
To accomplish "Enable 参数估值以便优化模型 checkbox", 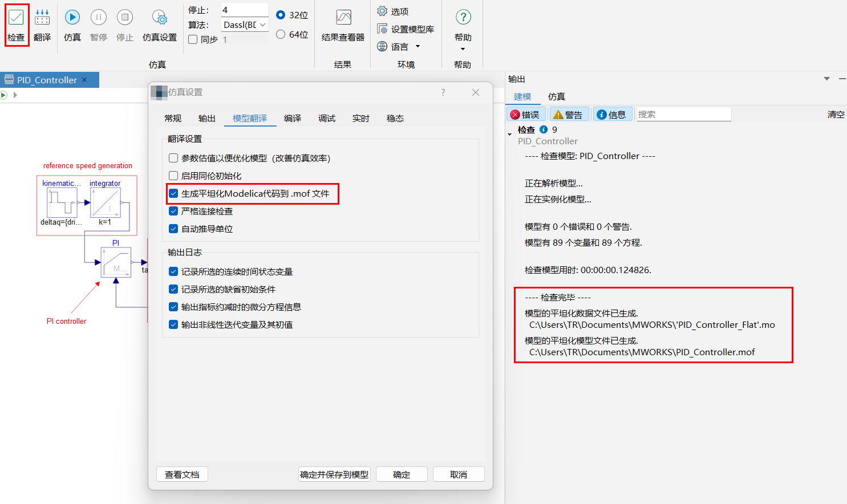I will click(173, 158).
